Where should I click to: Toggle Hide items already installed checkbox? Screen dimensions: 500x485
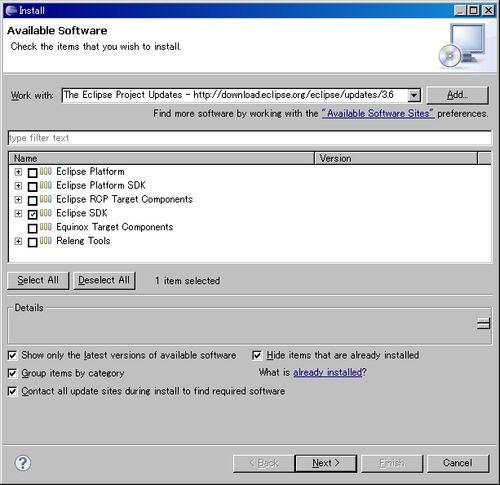point(257,355)
